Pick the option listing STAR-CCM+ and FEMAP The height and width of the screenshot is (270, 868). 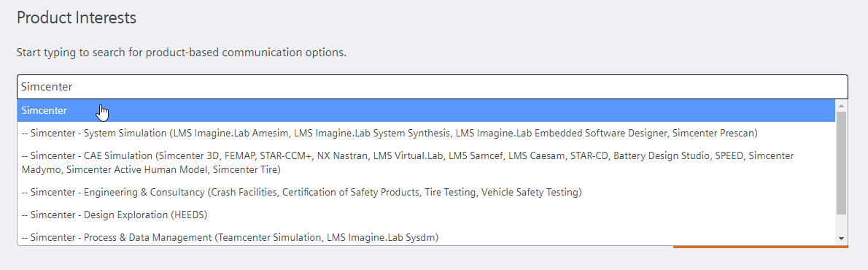(426, 163)
